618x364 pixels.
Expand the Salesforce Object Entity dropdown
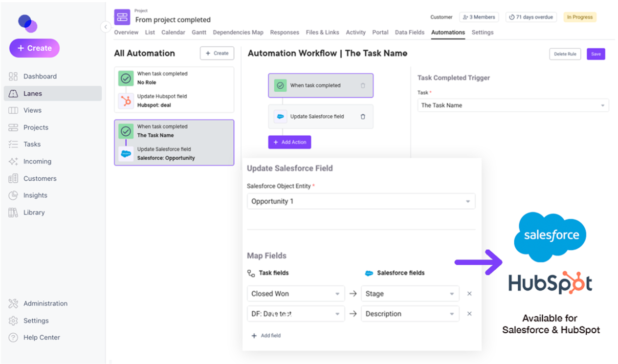361,201
